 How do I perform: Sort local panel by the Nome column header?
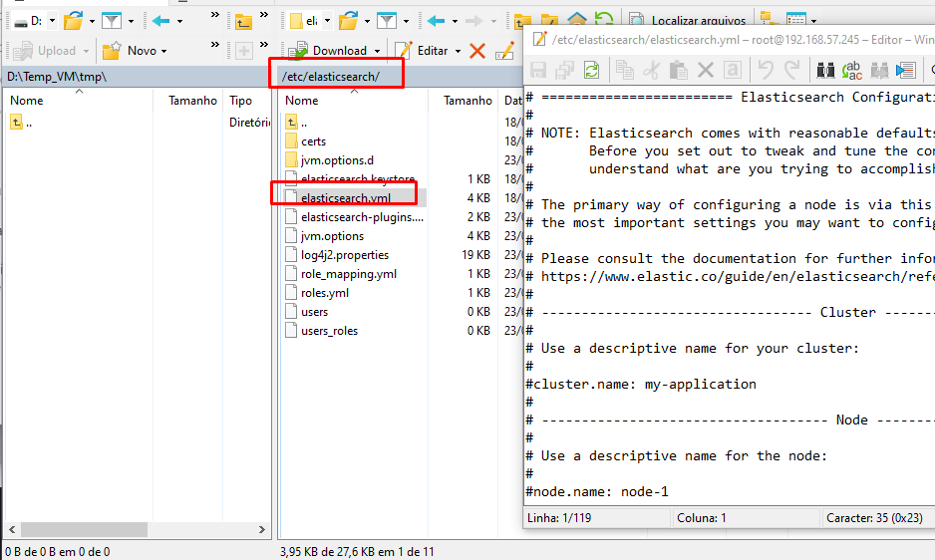79,101
